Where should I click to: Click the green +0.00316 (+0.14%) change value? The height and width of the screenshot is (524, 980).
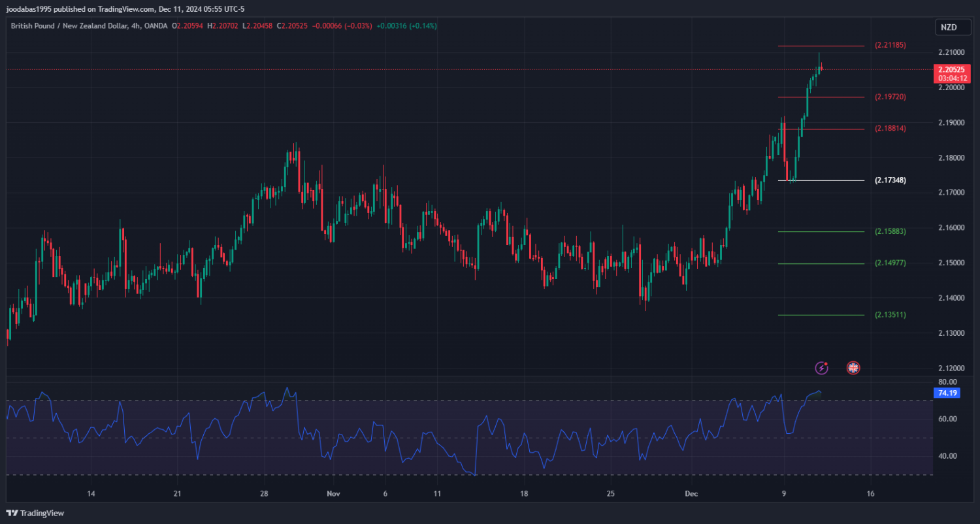[406, 26]
